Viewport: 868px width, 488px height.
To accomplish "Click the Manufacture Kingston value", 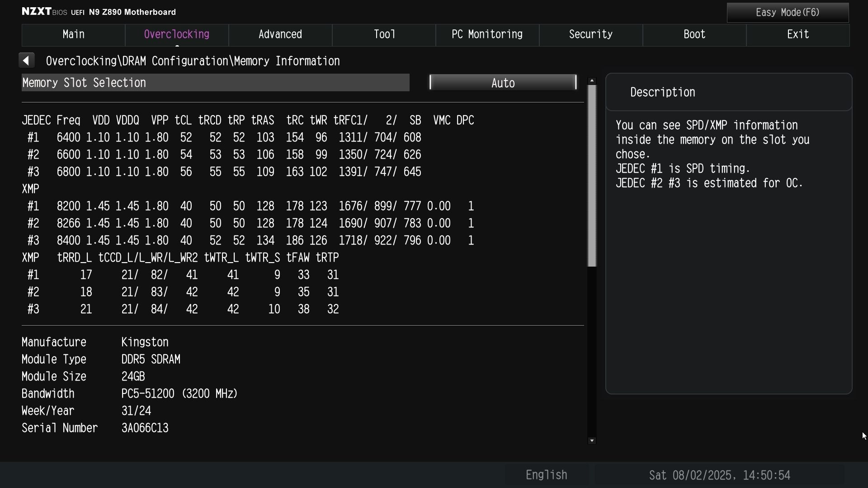I will (x=145, y=342).
